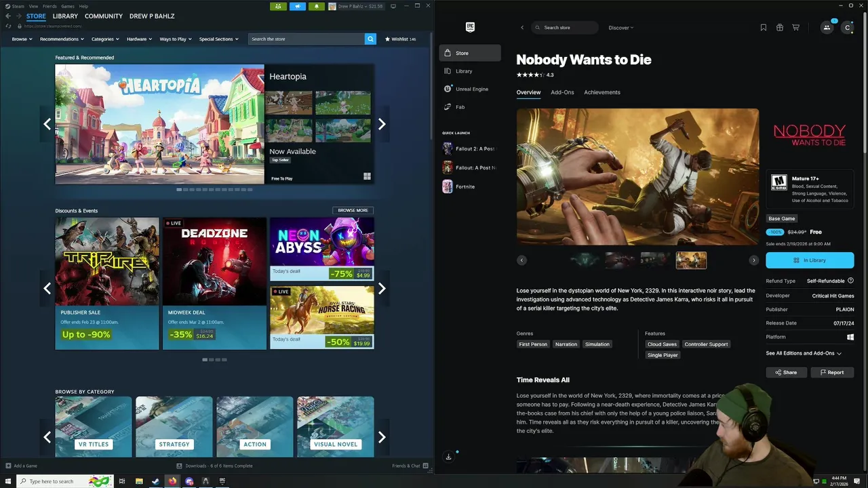The height and width of the screenshot is (488, 868).
Task: Click the Steam store search magnifier button
Action: tap(370, 39)
